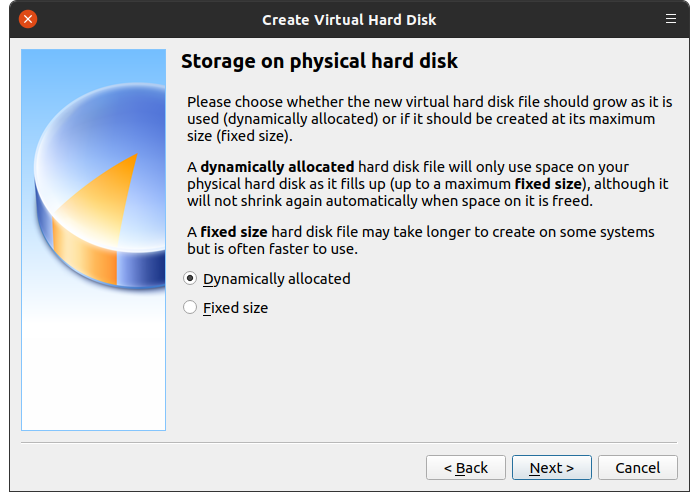Click the horizontal separator line above the buttons
699x501 pixels.
349,440
